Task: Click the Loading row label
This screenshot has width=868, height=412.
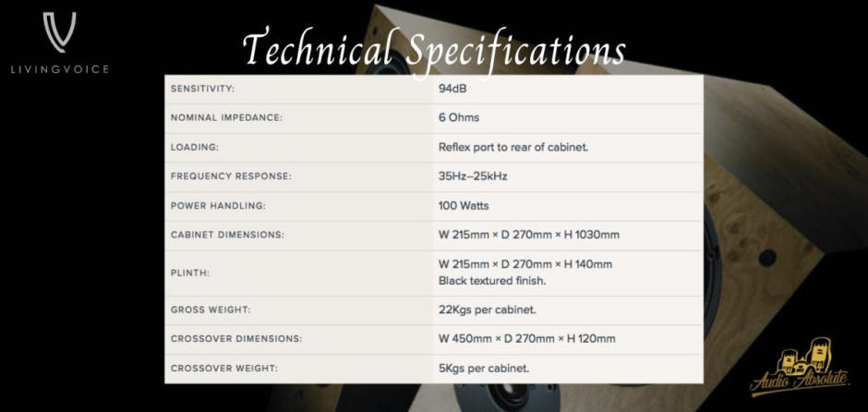Action: pyautogui.click(x=194, y=148)
